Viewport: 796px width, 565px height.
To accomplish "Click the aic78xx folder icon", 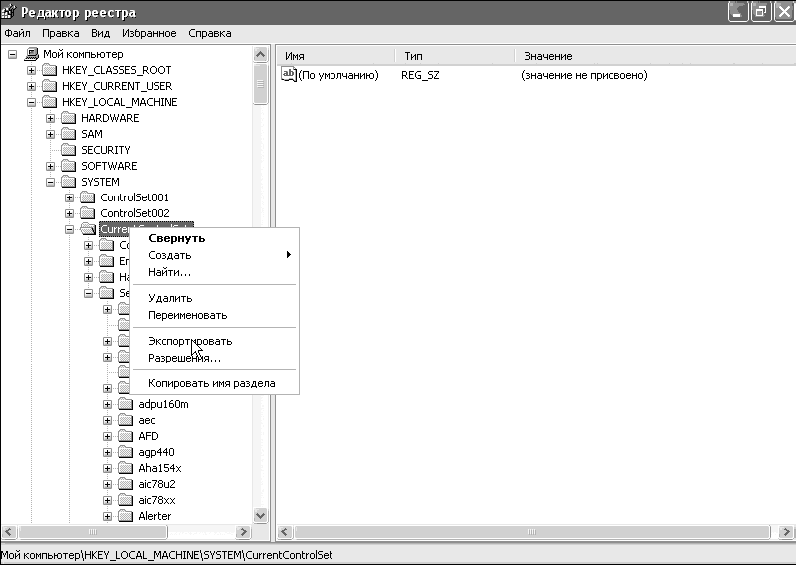I will coord(125,500).
